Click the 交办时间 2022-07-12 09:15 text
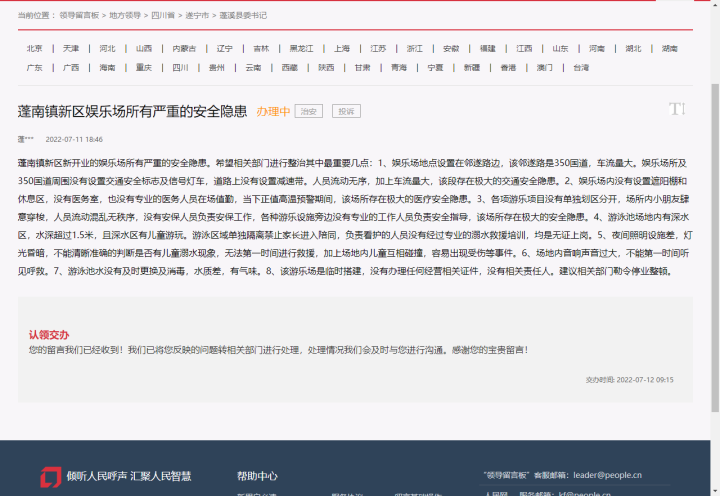Image resolution: width=720 pixels, height=496 pixels. [x=629, y=380]
